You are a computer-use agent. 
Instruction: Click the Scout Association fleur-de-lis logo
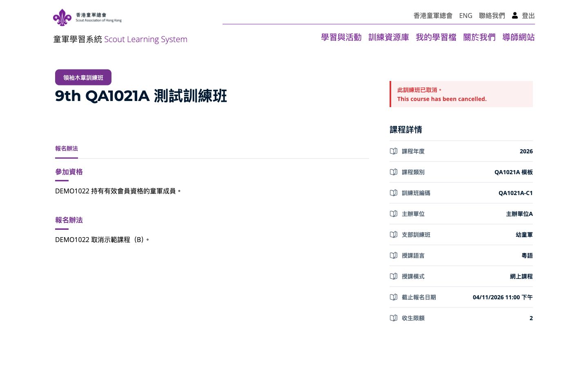pyautogui.click(x=62, y=17)
